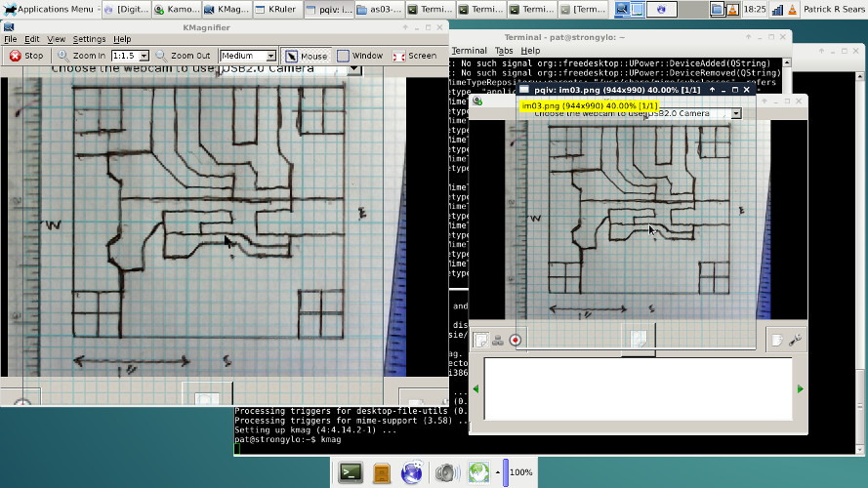Image resolution: width=868 pixels, height=488 pixels.
Task: Switch to Screen magnification mode
Action: pos(414,56)
